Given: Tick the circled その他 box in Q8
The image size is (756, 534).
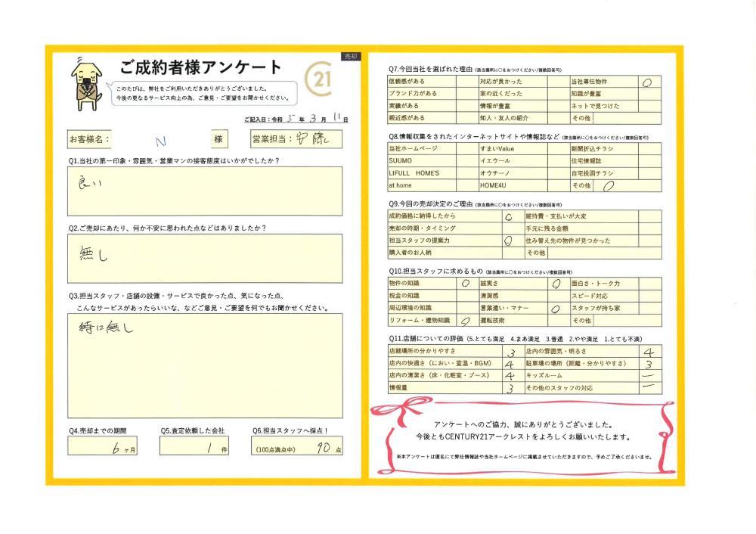Looking at the screenshot, I should [x=627, y=186].
